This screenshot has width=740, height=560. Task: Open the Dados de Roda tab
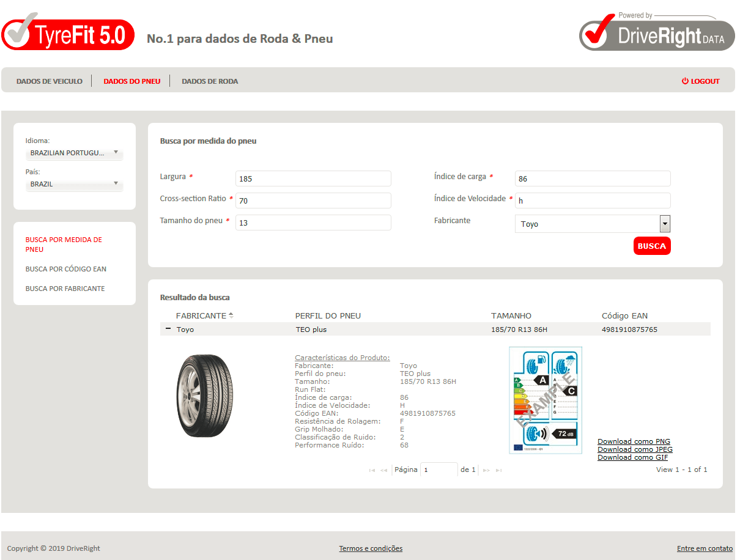tap(210, 81)
